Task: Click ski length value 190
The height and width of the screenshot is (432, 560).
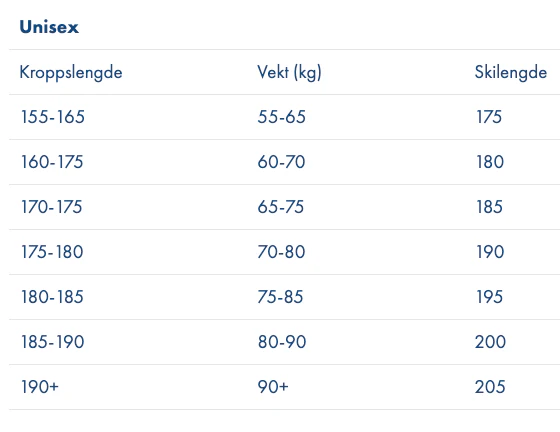Action: [x=490, y=252]
